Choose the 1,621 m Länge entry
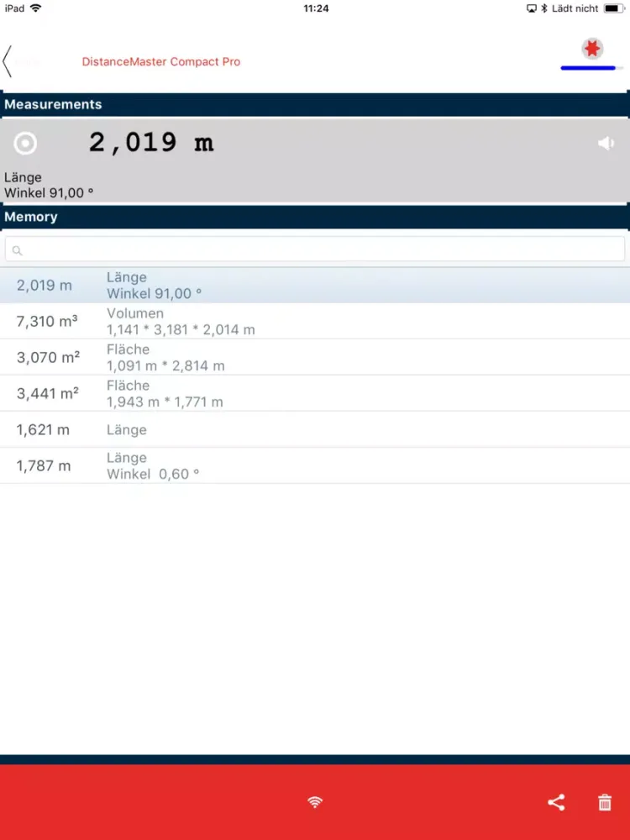Screen dimensions: 630x840 (315, 430)
